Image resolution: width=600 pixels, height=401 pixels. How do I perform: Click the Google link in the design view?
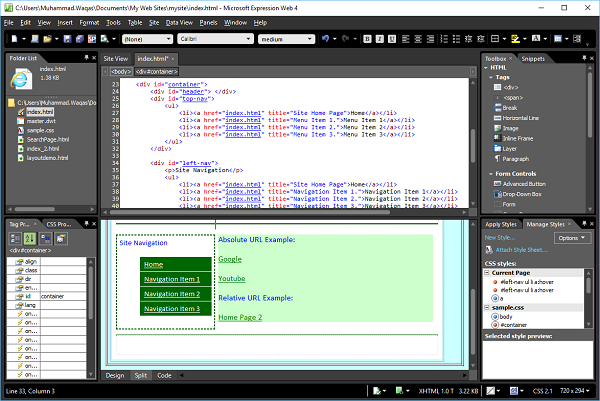coord(230,259)
